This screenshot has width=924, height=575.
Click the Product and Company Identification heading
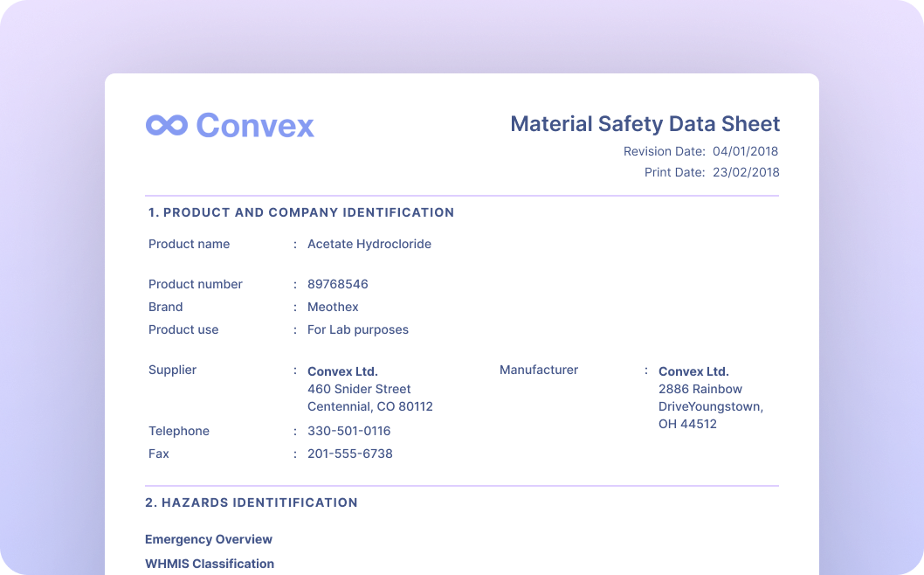tap(300, 212)
